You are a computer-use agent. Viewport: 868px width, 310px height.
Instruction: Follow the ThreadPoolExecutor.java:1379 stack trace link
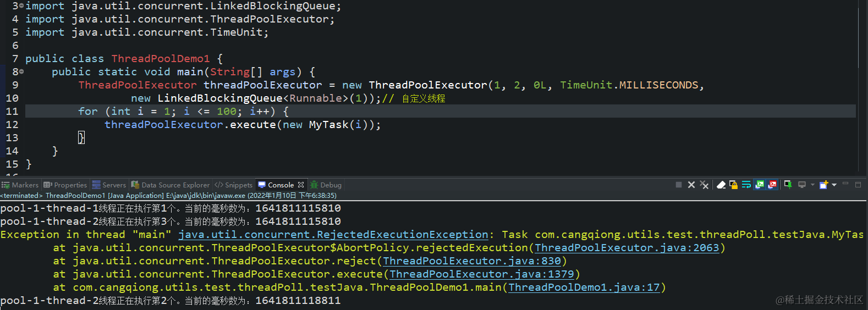pyautogui.click(x=482, y=274)
